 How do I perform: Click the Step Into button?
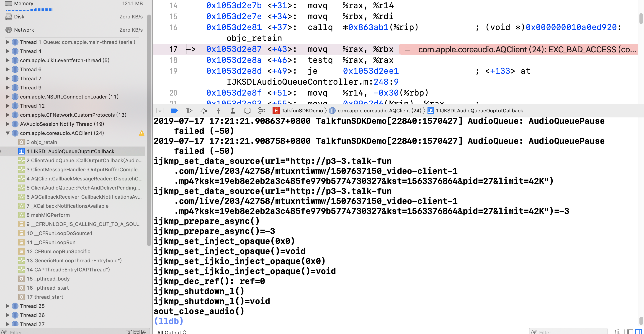pyautogui.click(x=218, y=111)
